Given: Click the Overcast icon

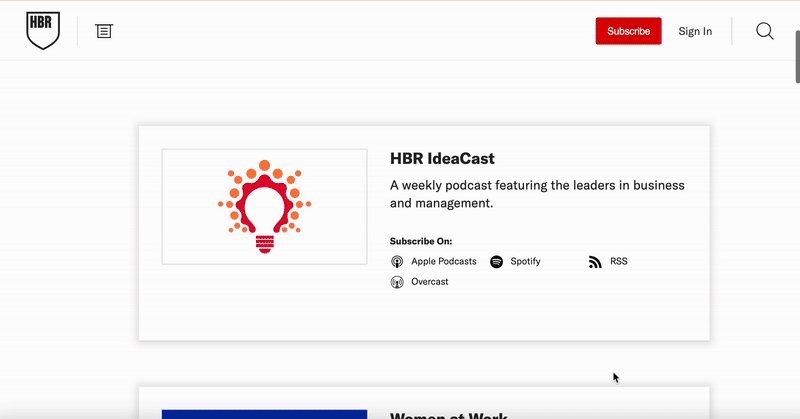Looking at the screenshot, I should pyautogui.click(x=397, y=282).
